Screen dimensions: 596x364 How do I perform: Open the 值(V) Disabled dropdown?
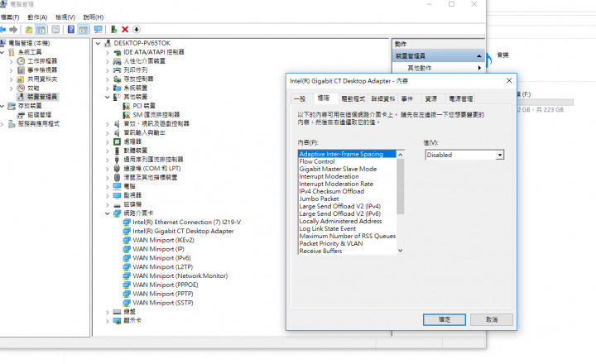pyautogui.click(x=499, y=155)
